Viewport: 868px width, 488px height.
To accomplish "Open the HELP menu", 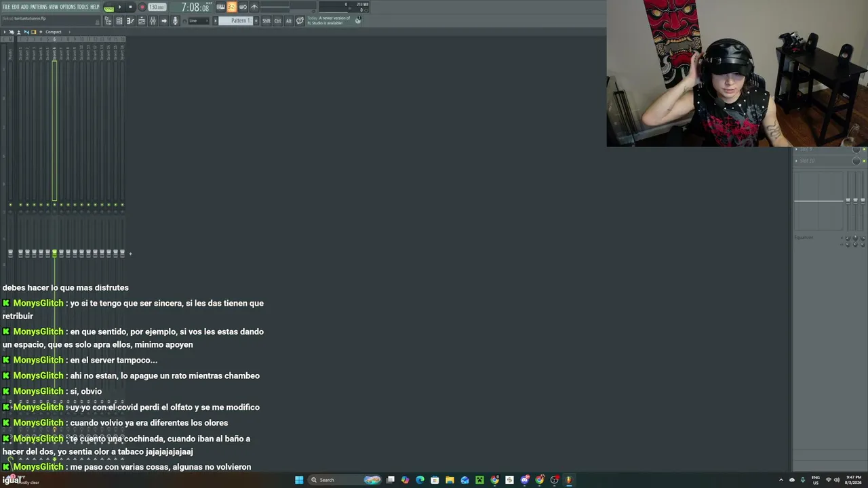I will point(95,7).
